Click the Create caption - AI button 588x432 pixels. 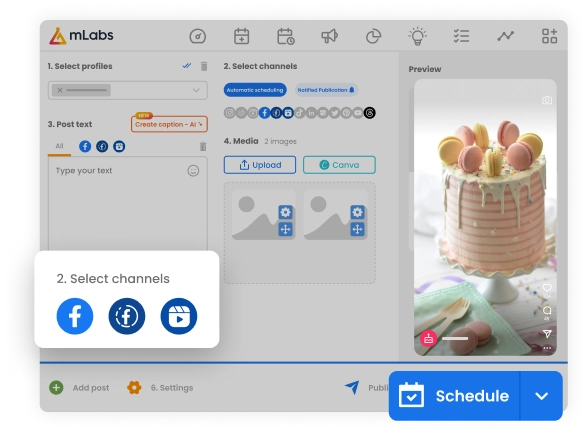click(x=169, y=124)
